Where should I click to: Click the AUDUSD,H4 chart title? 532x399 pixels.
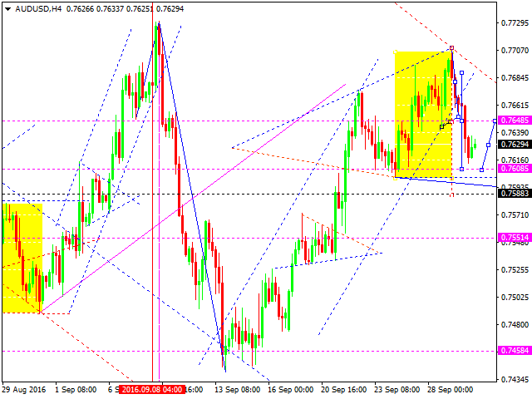pyautogui.click(x=38, y=9)
